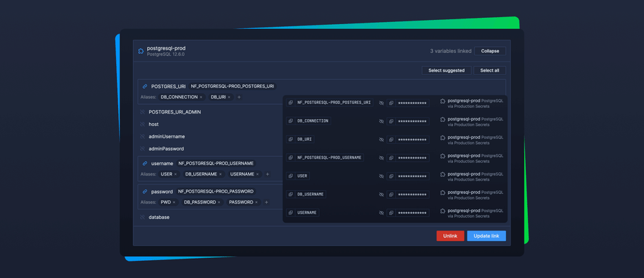Add a new alias to POSTGRES_URI
The height and width of the screenshot is (278, 644).
point(239,97)
